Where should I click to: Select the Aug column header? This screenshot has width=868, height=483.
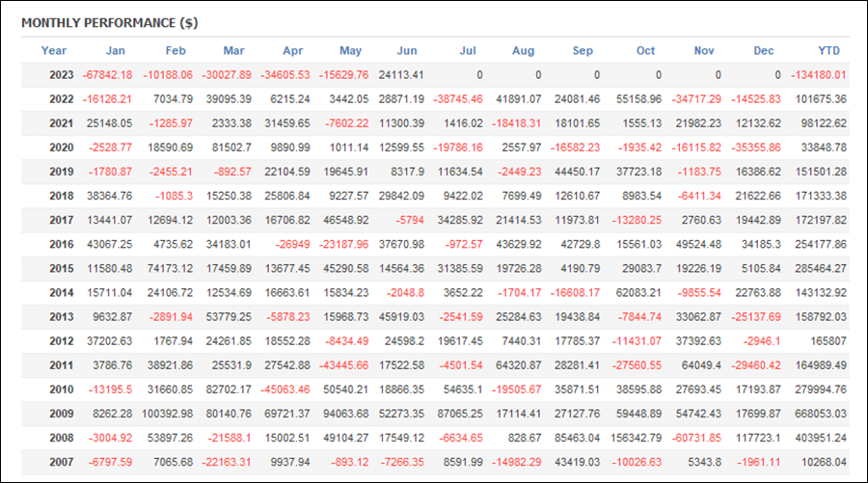pyautogui.click(x=523, y=51)
